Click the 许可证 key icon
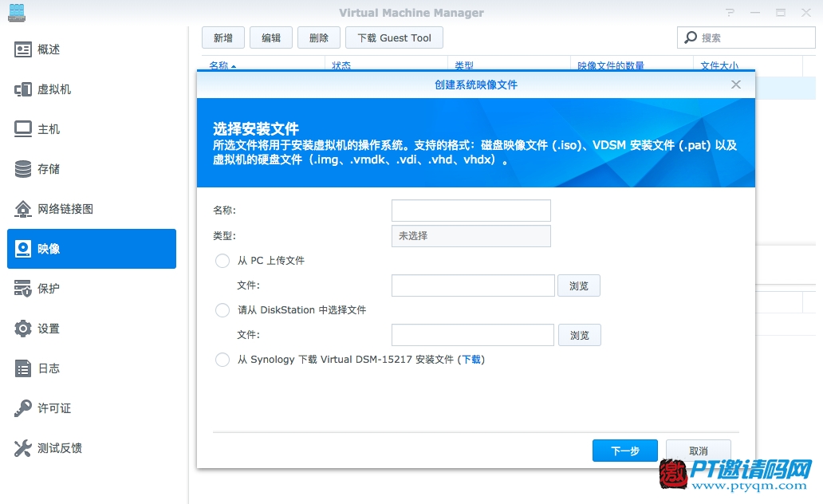The image size is (823, 504). click(x=22, y=408)
